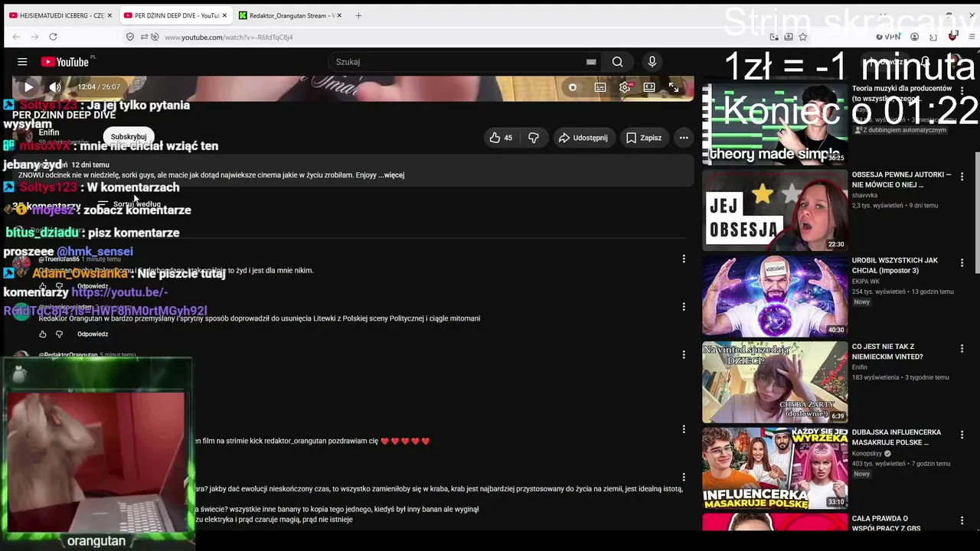Enter fullscreen in the video player
This screenshot has width=980, height=551.
pyautogui.click(x=674, y=87)
